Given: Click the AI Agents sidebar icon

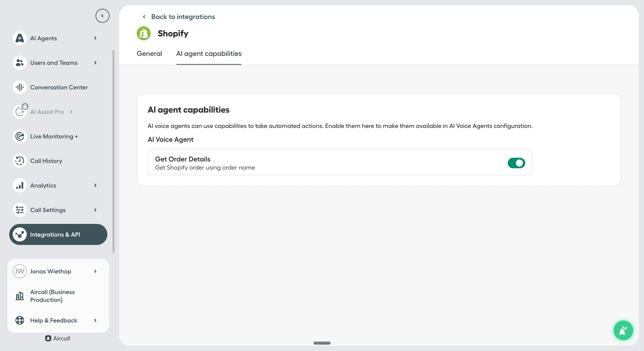Looking at the screenshot, I should (x=19, y=38).
